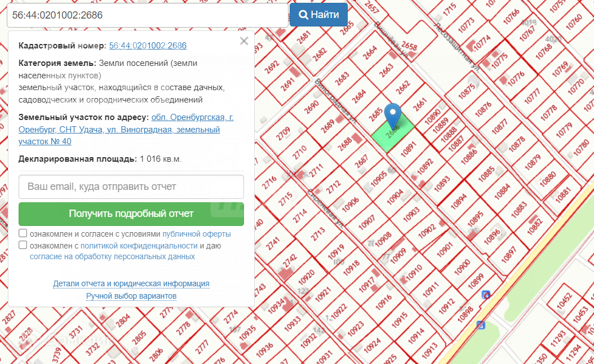Click the magnifier icon in the Найти button
The height and width of the screenshot is (364, 594).
pyautogui.click(x=303, y=15)
